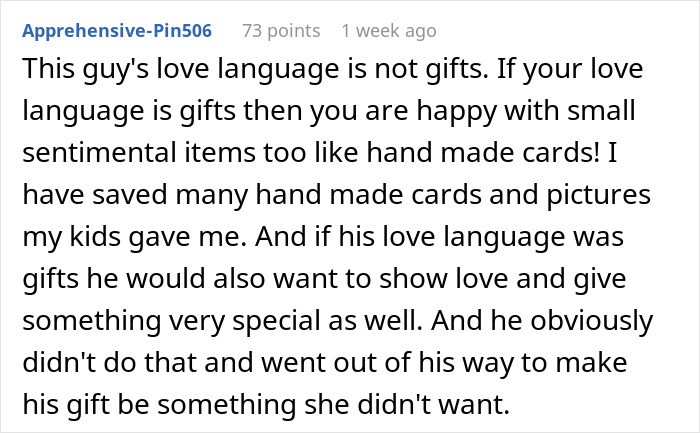Open the '1 week ago' timestamp permalink
The image size is (700, 433).
click(x=388, y=30)
